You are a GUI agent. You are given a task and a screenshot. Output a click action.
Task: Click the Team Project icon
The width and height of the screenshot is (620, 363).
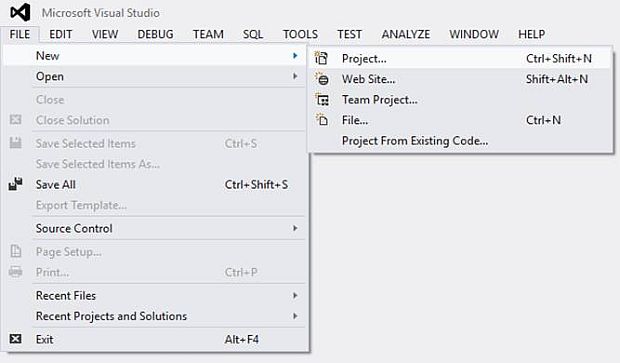pyautogui.click(x=322, y=99)
